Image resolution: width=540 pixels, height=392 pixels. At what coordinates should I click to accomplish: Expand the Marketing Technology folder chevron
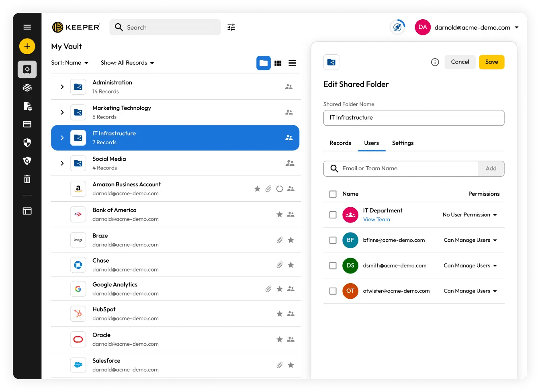point(62,112)
